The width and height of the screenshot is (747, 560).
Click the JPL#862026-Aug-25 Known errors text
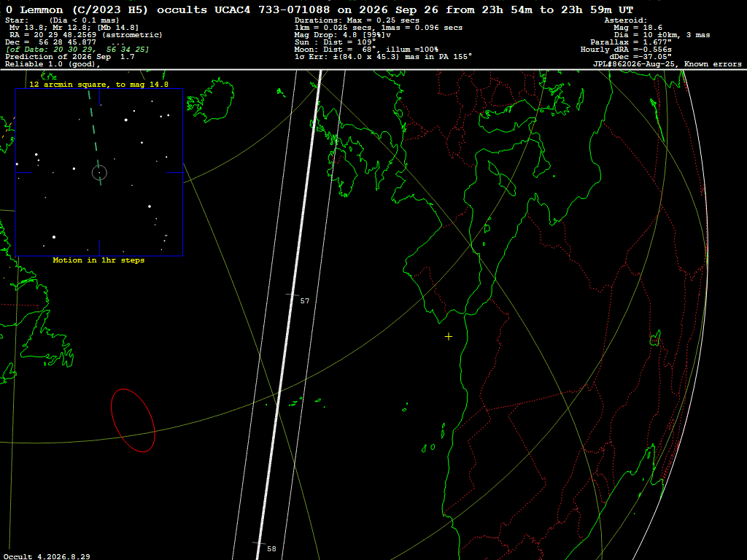tap(667, 64)
